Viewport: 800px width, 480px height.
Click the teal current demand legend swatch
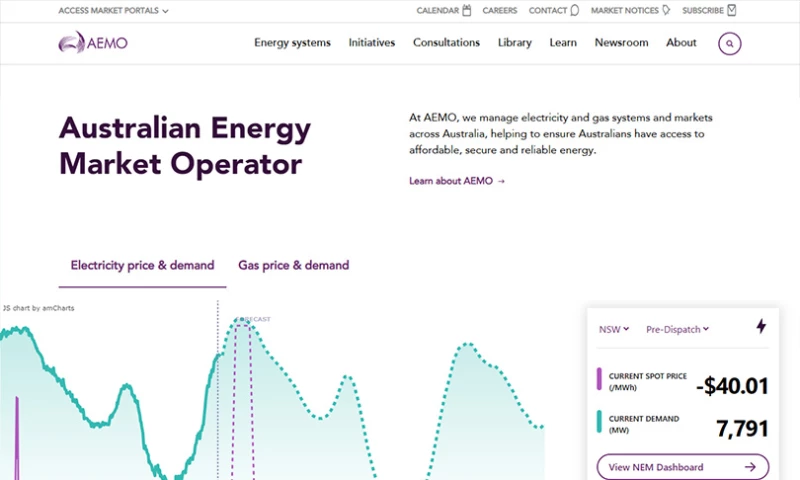click(599, 422)
